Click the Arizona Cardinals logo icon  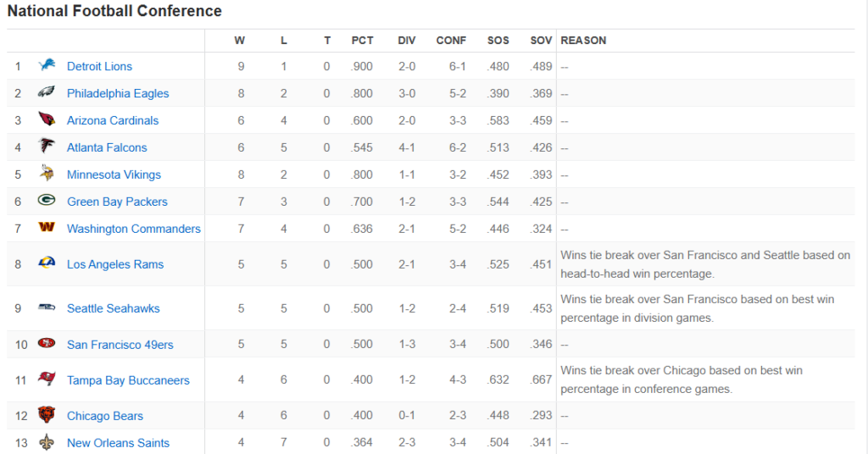pos(47,119)
